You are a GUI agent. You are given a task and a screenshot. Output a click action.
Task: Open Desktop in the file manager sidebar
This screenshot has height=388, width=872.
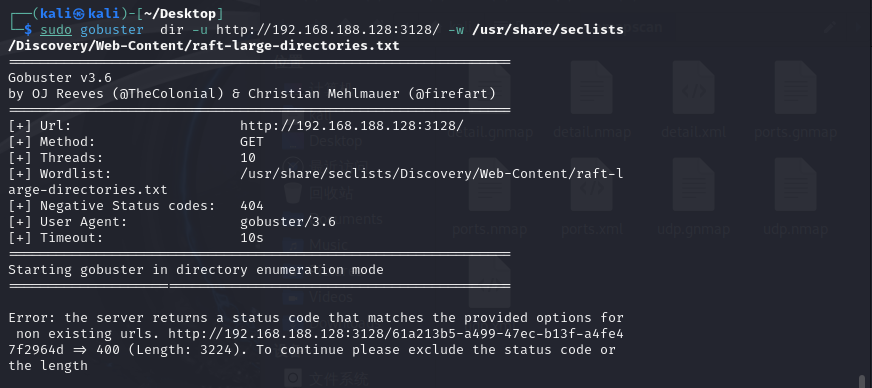click(x=335, y=142)
